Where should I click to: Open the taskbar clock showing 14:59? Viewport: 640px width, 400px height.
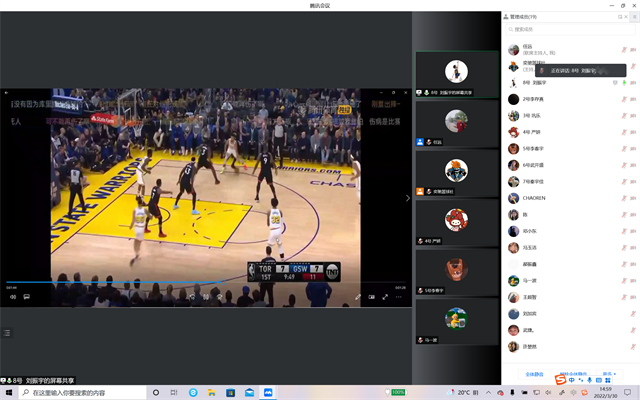pyautogui.click(x=606, y=392)
